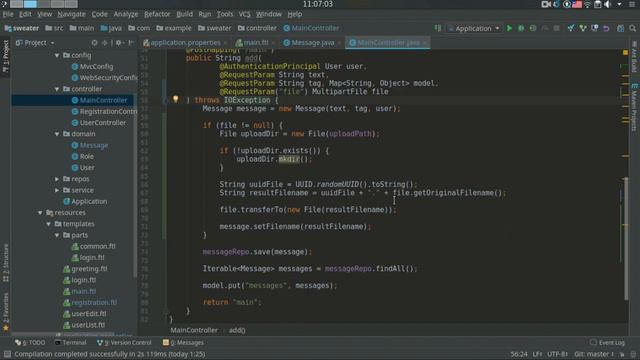Viewport: 640px width, 360px height.
Task: Collapse the config folder
Action: pos(57,55)
